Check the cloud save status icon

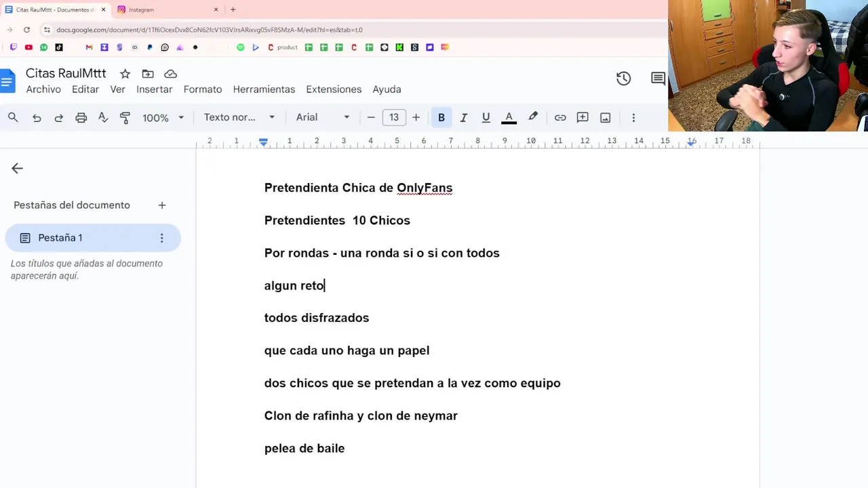click(171, 74)
